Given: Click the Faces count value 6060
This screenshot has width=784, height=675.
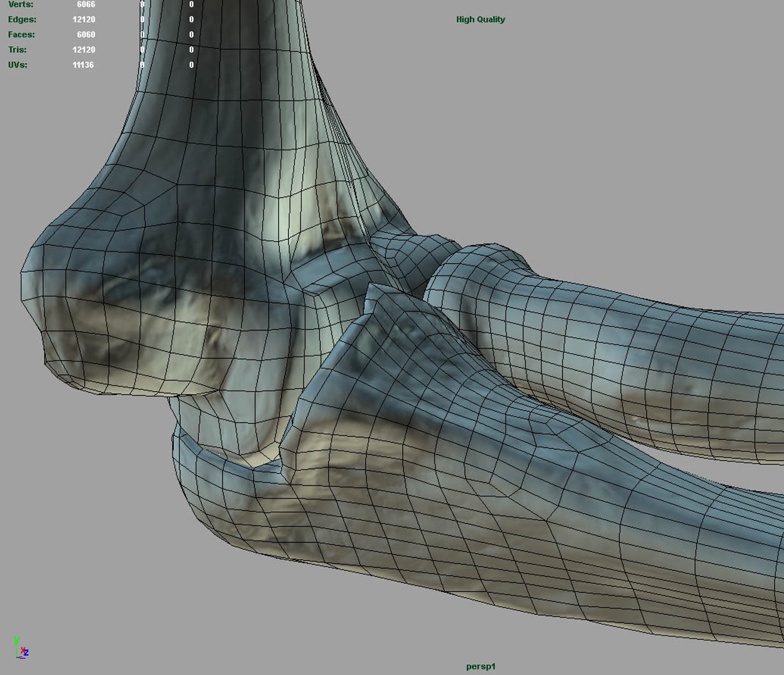Looking at the screenshot, I should 86,34.
